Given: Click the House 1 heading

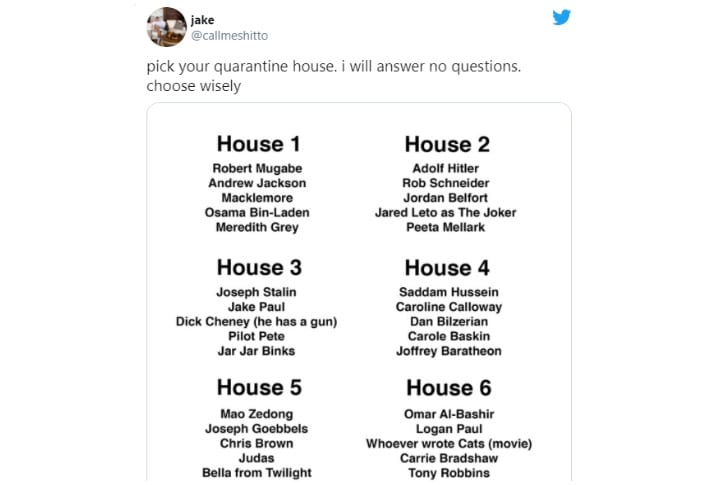Looking at the screenshot, I should [258, 144].
